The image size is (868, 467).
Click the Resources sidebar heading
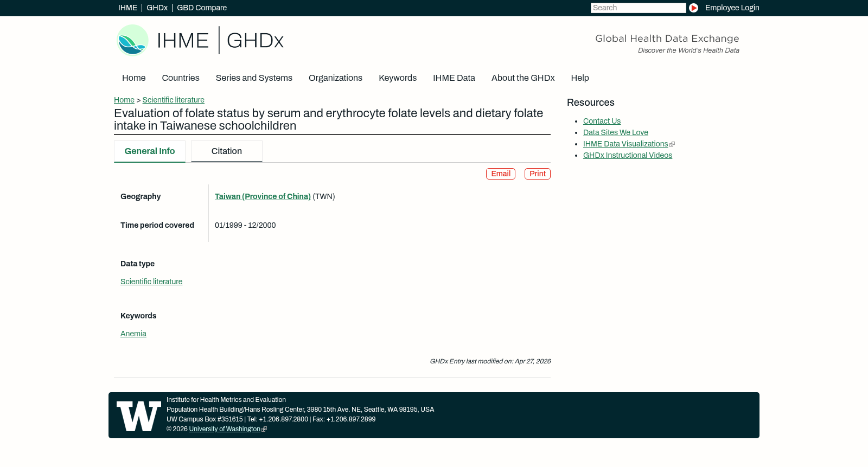click(x=591, y=103)
